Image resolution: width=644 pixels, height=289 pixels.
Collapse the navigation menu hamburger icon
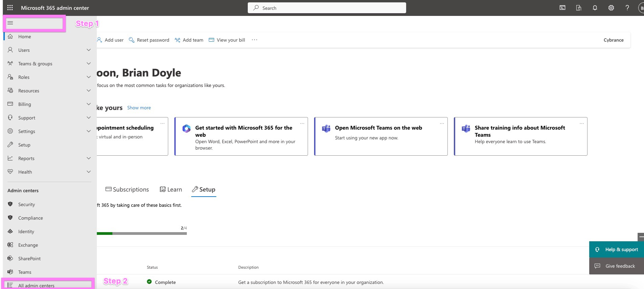click(10, 23)
